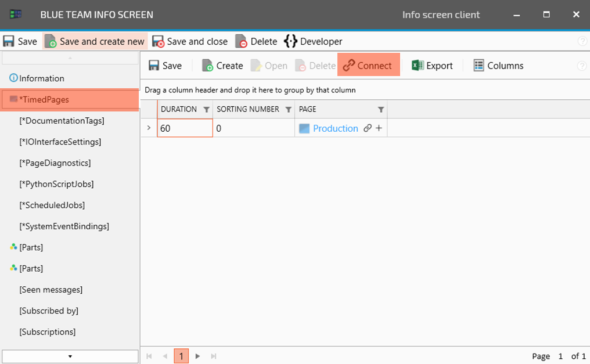Open Duration column filter

pyautogui.click(x=206, y=110)
